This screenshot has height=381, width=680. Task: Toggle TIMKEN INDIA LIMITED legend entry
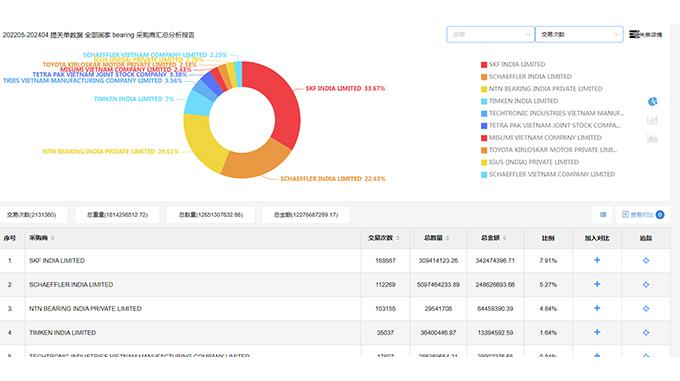519,101
